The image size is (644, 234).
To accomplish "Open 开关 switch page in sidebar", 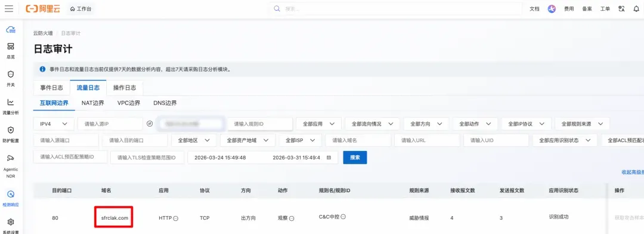I will (11, 78).
